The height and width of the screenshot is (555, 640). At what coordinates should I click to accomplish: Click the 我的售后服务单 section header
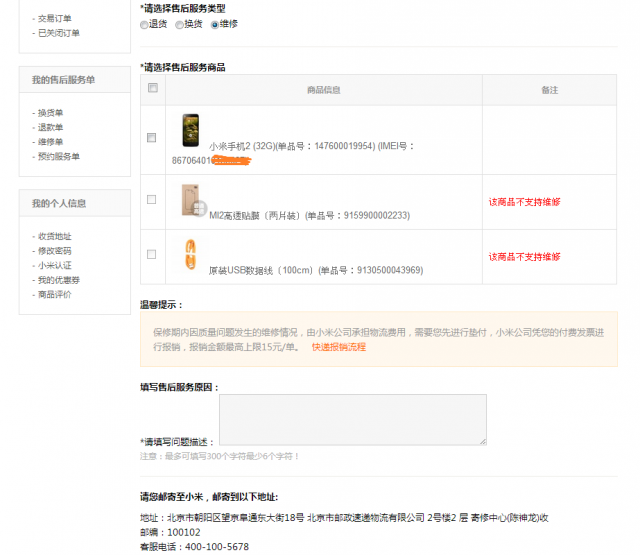(64, 80)
